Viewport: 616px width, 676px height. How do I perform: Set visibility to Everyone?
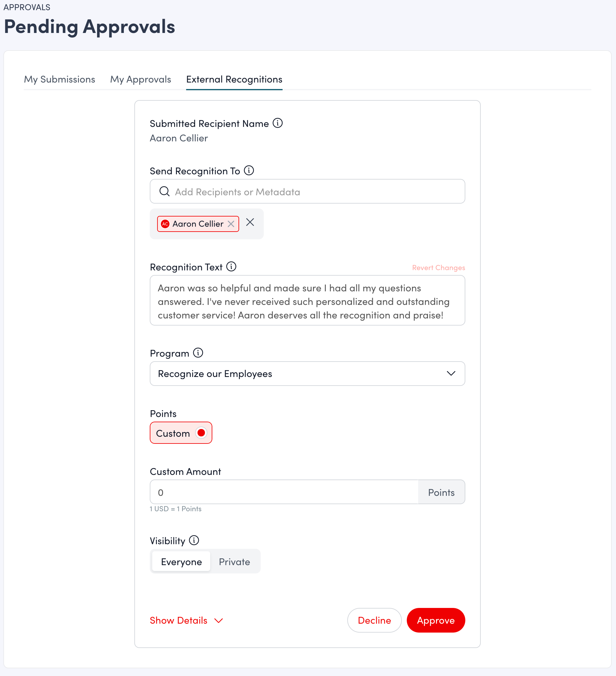pos(181,562)
